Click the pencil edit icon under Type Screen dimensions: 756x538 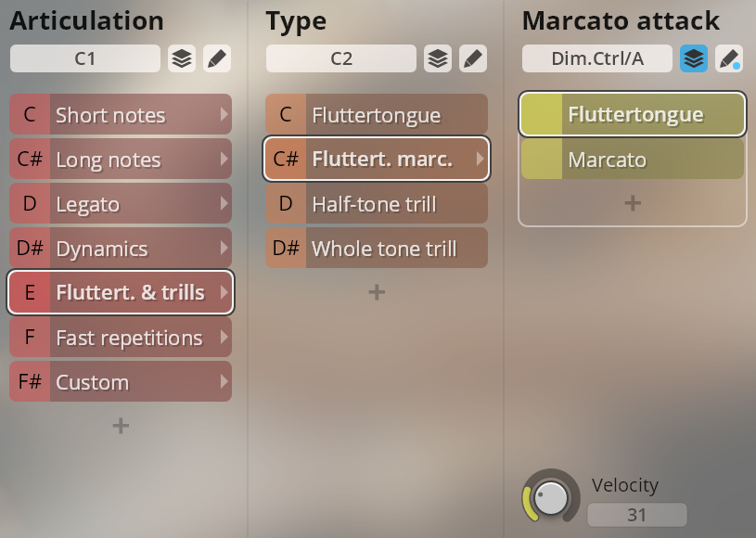[x=473, y=58]
